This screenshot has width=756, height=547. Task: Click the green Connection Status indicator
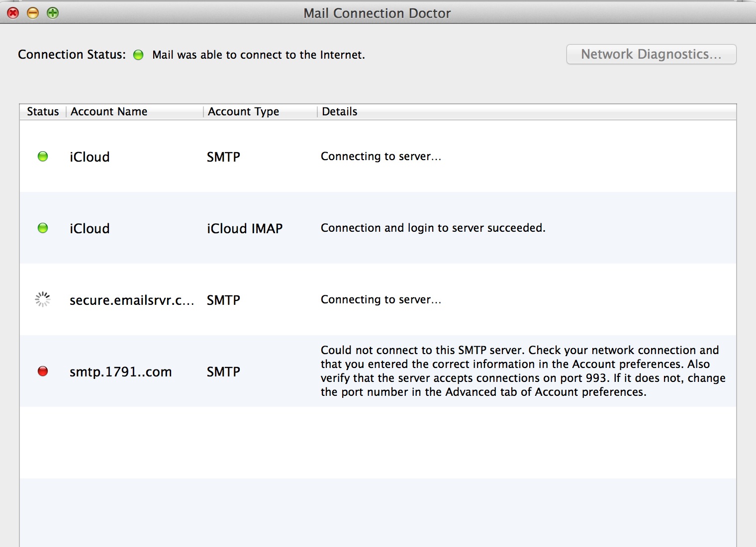click(x=138, y=55)
